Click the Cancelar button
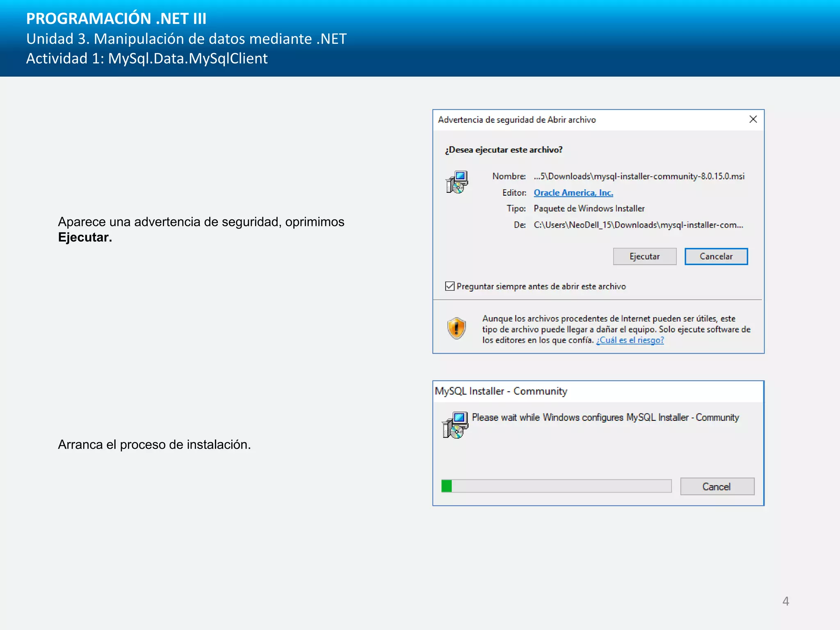Screen dimensions: 840x630 (716, 256)
